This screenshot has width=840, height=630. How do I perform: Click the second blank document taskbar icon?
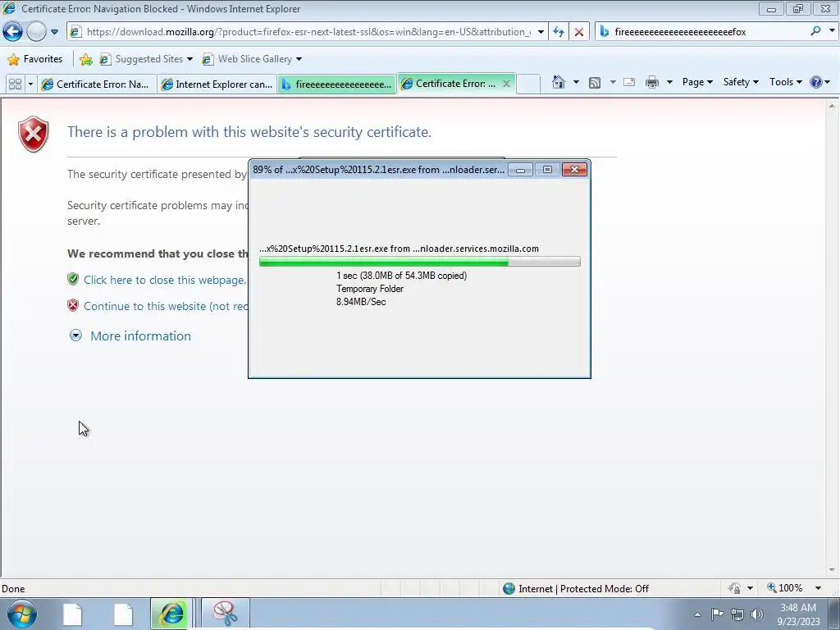click(123, 614)
